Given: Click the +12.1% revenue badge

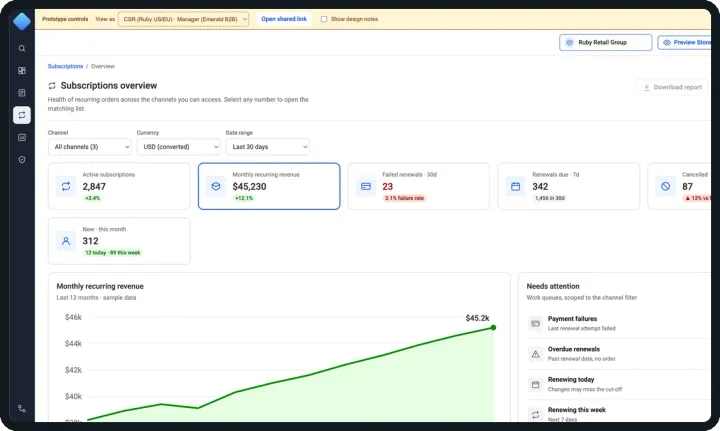Looking at the screenshot, I should [x=244, y=198].
